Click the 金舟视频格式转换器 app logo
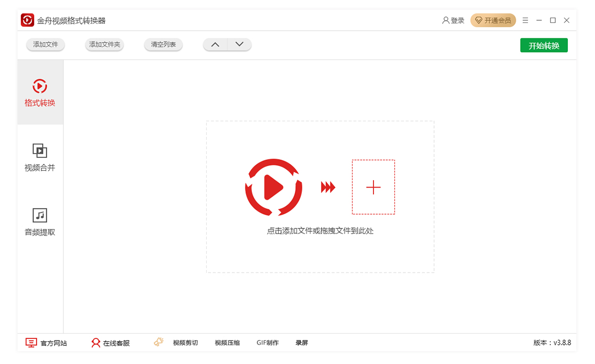 [x=27, y=20]
